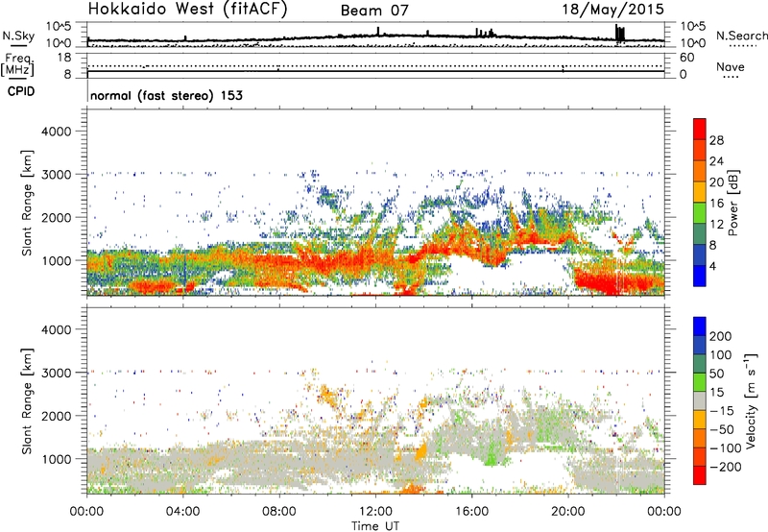Viewport: 768px width, 532px height.
Task: Click the '28' tick on power colorbar
Action: pyautogui.click(x=716, y=140)
